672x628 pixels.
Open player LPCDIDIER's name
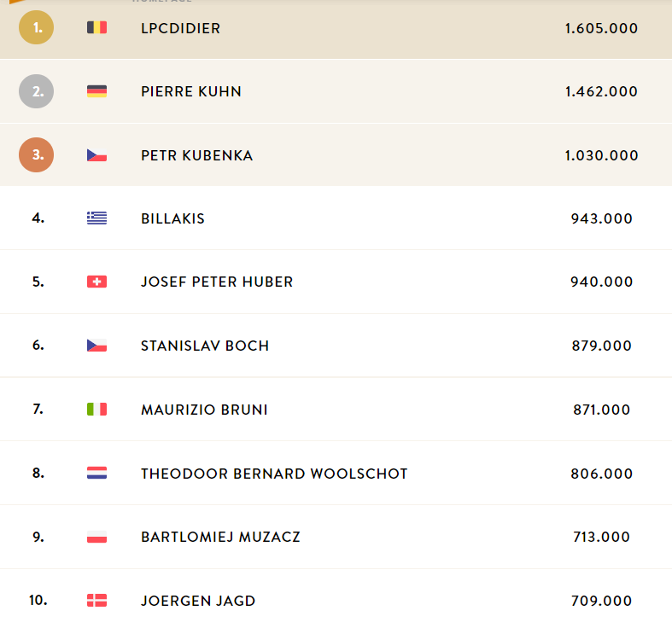[180, 28]
